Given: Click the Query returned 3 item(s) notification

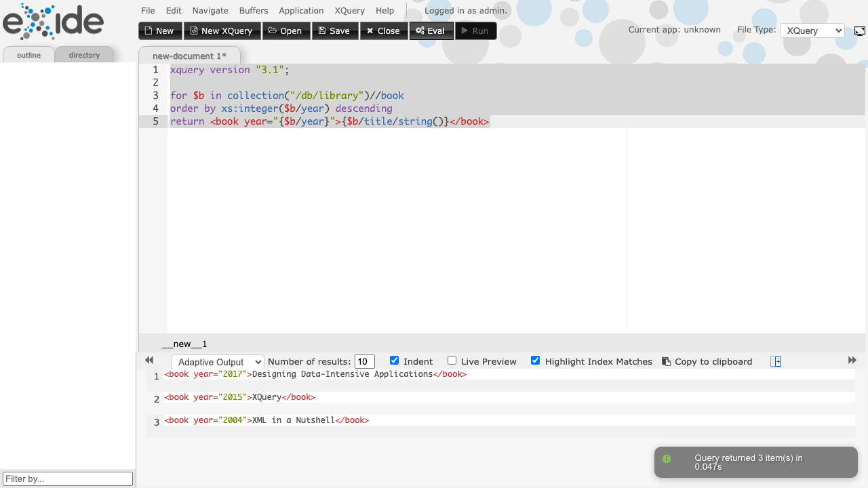Looking at the screenshot, I should [756, 462].
